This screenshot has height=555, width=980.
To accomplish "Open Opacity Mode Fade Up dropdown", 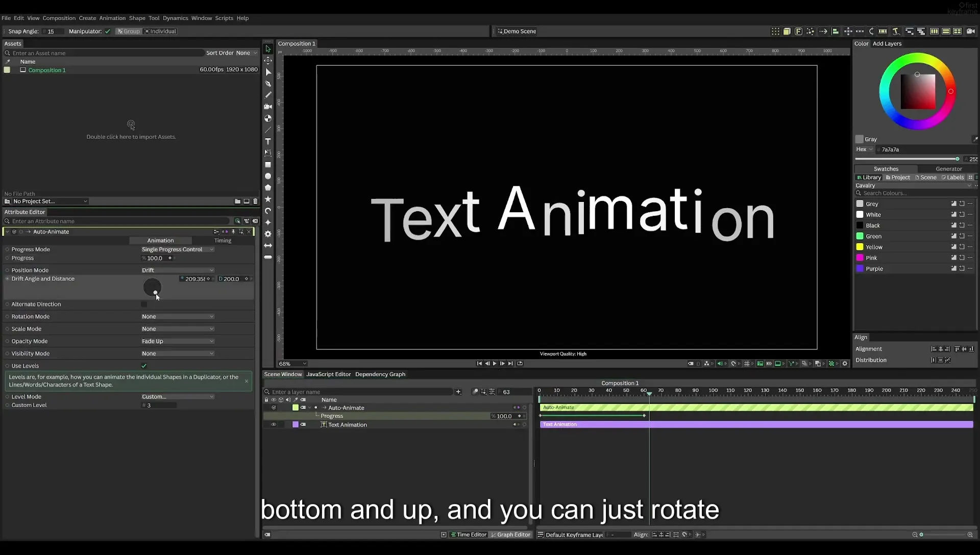I will click(178, 341).
